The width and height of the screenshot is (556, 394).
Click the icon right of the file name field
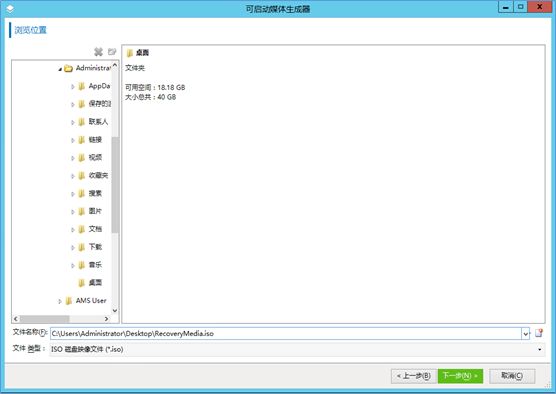pos(539,333)
